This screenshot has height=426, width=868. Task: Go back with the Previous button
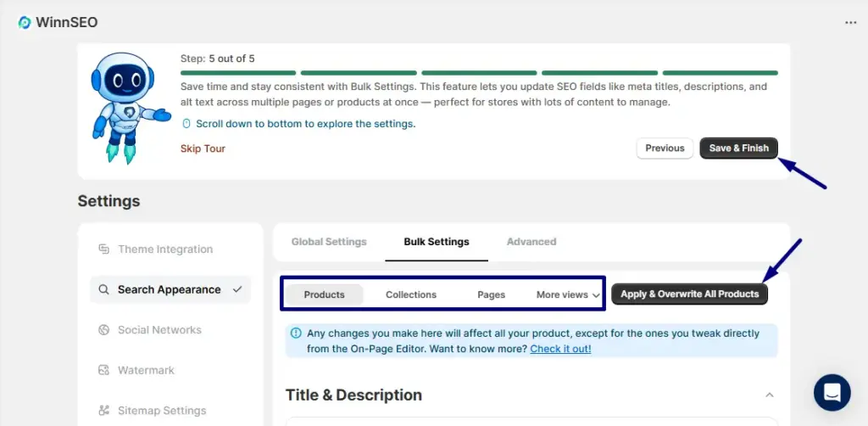click(x=665, y=148)
